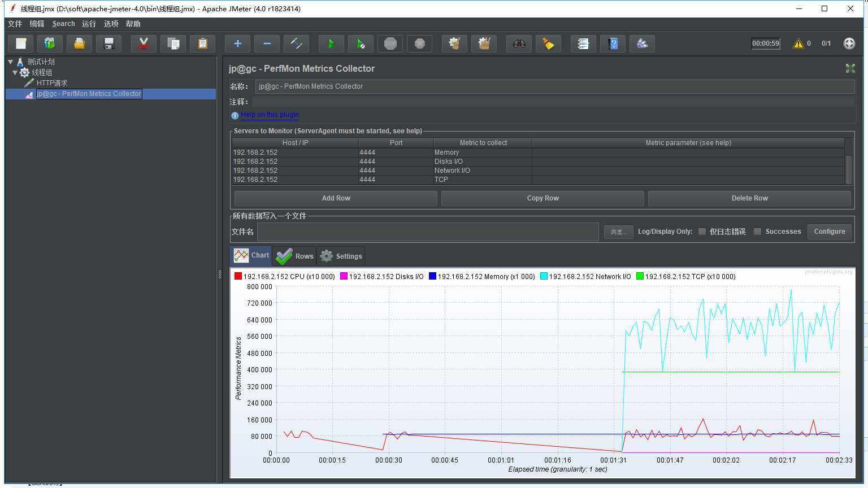868x488 pixels.
Task: Start test without pauses icon
Action: pos(361,43)
